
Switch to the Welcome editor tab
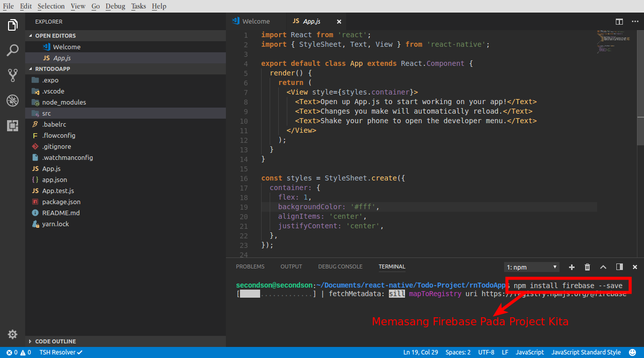coord(256,22)
